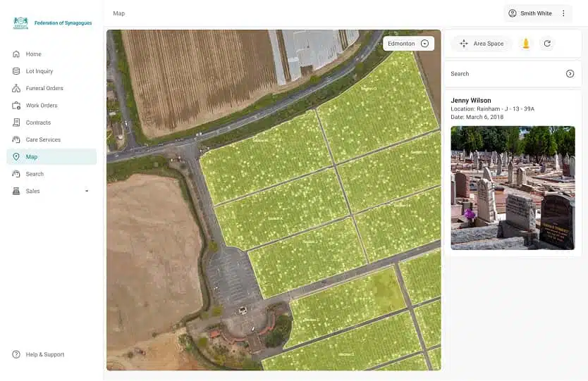This screenshot has width=588, height=381.
Task: Open the Edmonton cemetery dropdown
Action: pos(408,44)
